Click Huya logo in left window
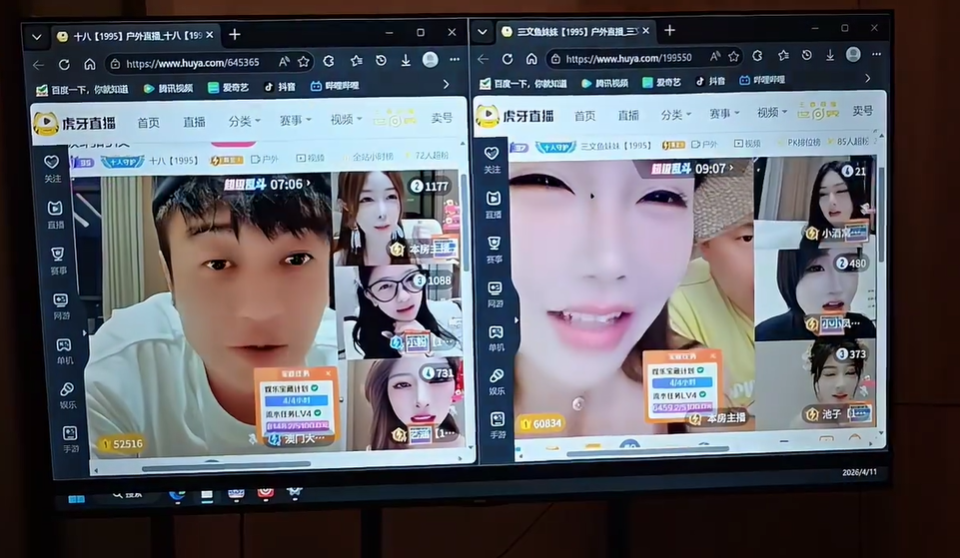Viewport: 960px width, 558px height. (x=74, y=123)
